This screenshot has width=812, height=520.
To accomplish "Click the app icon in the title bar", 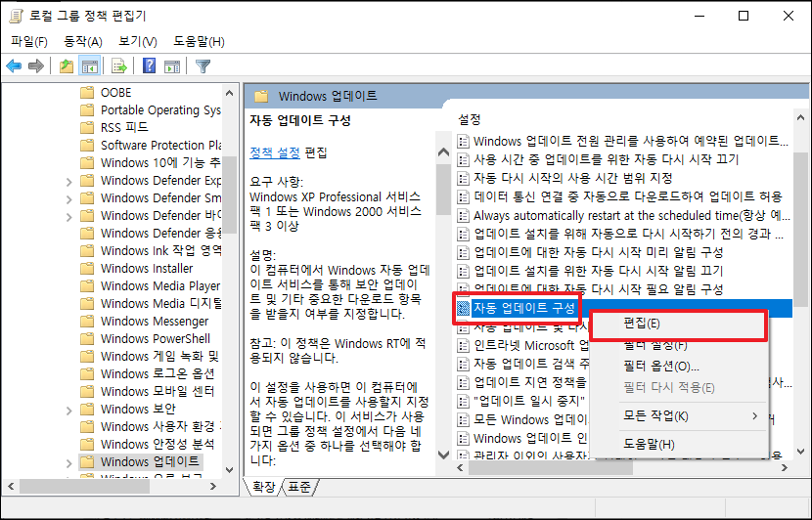I will [x=16, y=16].
